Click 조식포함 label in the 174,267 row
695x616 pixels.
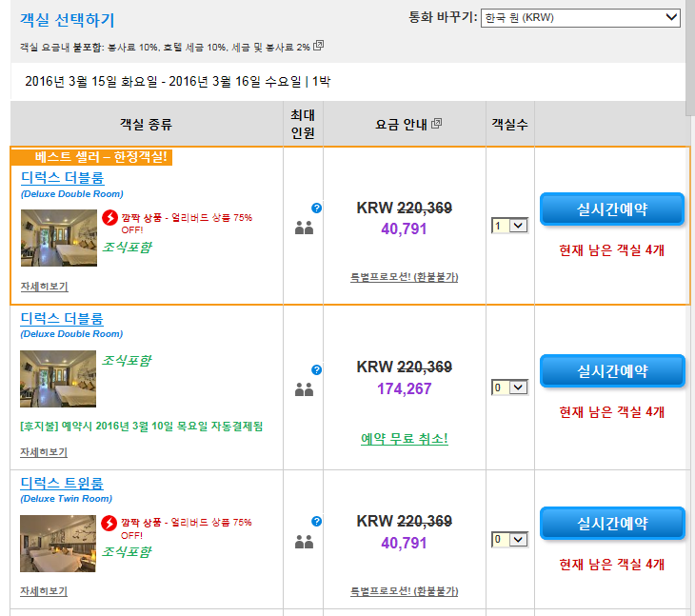click(x=127, y=360)
